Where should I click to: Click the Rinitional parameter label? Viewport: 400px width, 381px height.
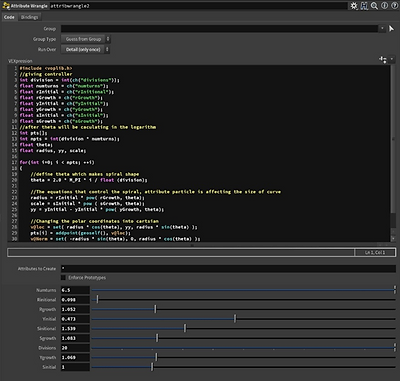[46, 300]
